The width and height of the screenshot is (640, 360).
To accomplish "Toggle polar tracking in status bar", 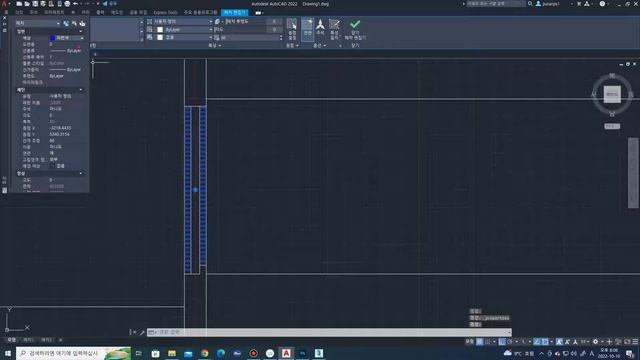I will [x=510, y=342].
